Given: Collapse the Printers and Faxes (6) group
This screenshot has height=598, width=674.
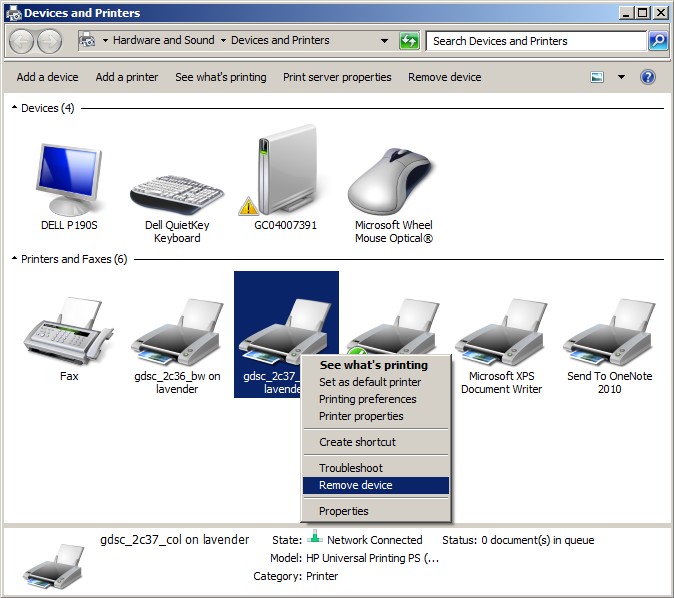Looking at the screenshot, I should (x=15, y=259).
